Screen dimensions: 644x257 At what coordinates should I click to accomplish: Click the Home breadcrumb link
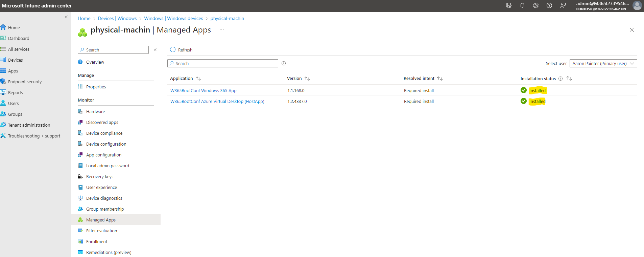(x=84, y=18)
